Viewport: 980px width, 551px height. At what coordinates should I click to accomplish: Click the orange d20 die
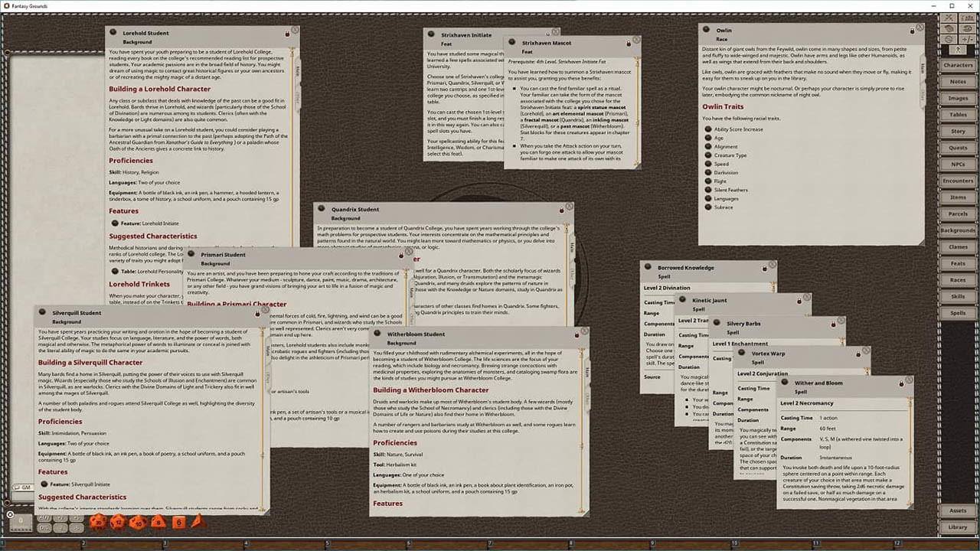tap(98, 522)
